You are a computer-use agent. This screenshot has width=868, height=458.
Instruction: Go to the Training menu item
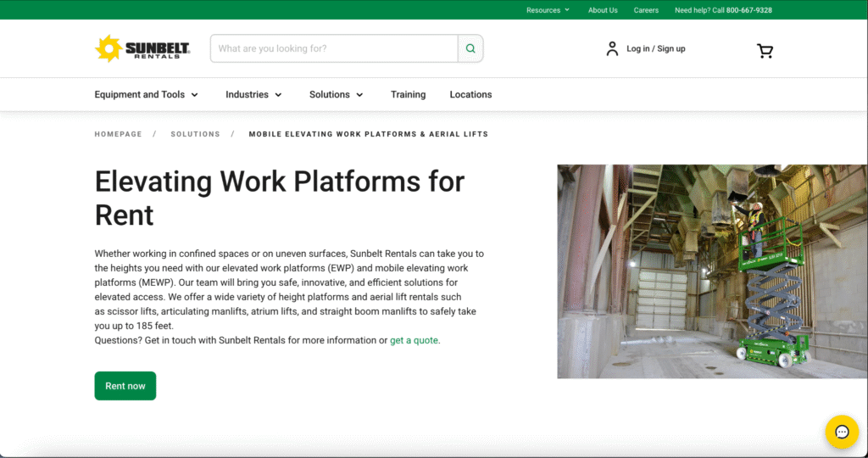tap(408, 95)
